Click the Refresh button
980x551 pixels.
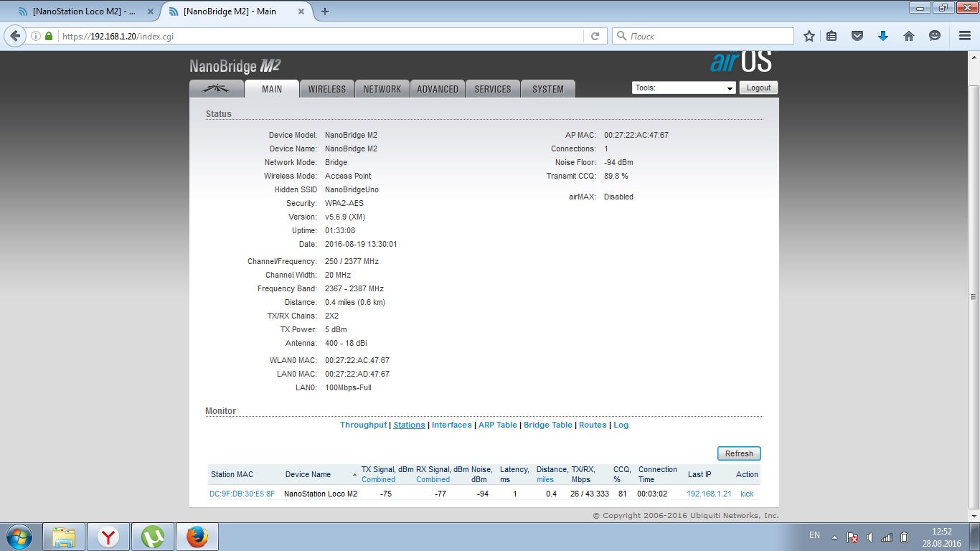(739, 453)
